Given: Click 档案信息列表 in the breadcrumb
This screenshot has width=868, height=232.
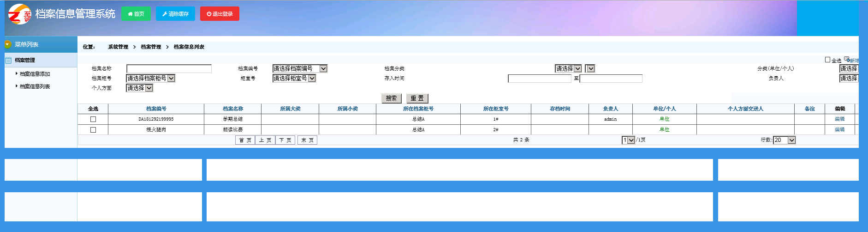Looking at the screenshot, I should click(189, 47).
